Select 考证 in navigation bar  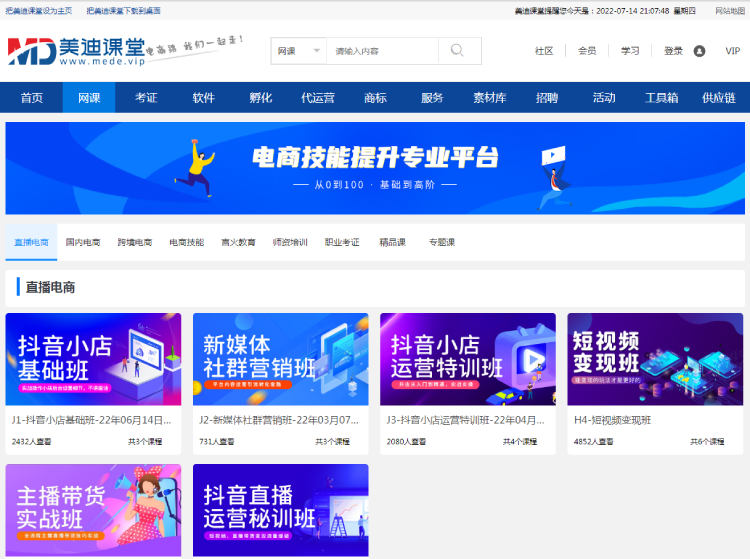point(146,98)
